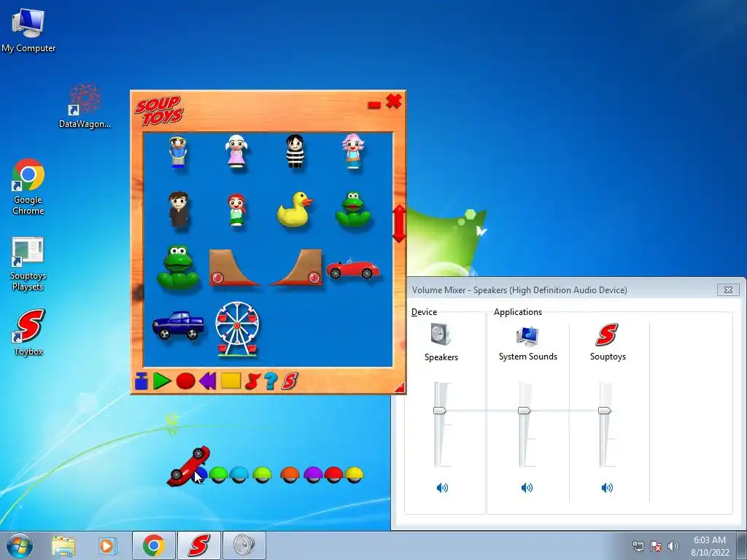Viewport: 747px width, 560px height.
Task: Click the blue weight icon in Soup Toys toolbar
Action: [x=141, y=381]
